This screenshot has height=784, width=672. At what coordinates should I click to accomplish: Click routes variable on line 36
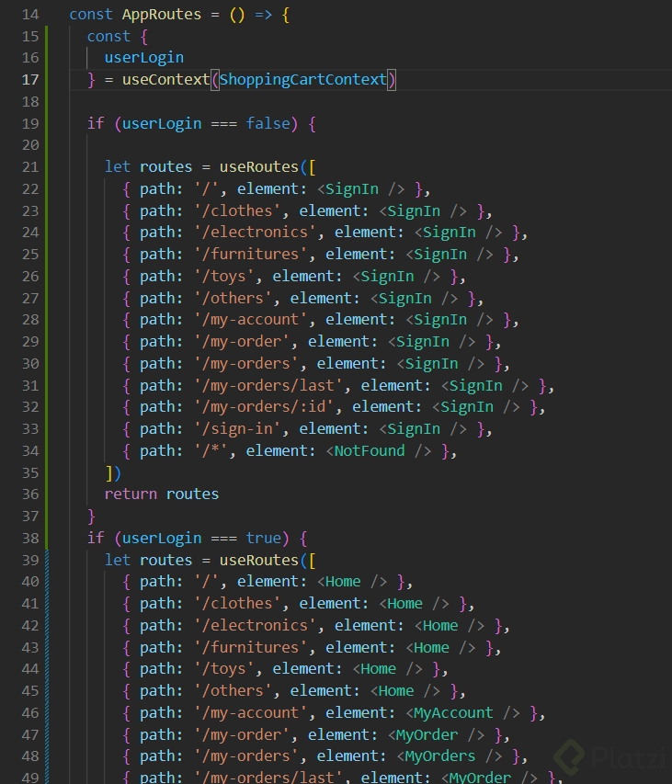[192, 494]
